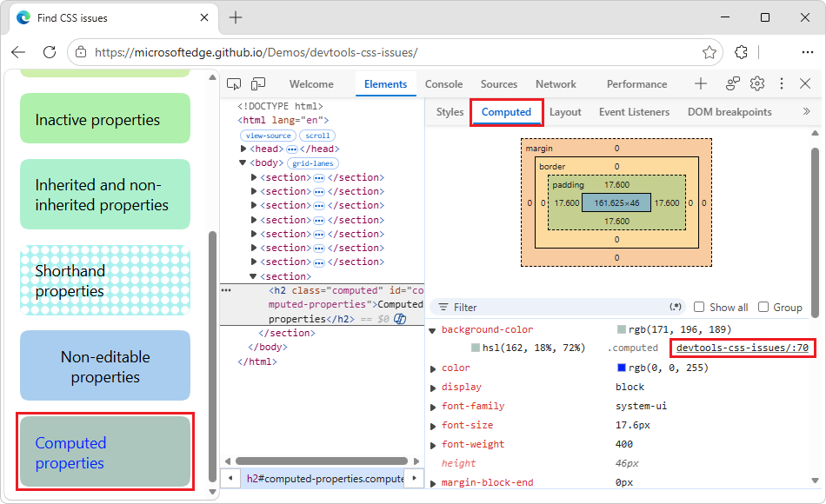The image size is (826, 504).
Task: Add this page to favorites
Action: (x=709, y=52)
